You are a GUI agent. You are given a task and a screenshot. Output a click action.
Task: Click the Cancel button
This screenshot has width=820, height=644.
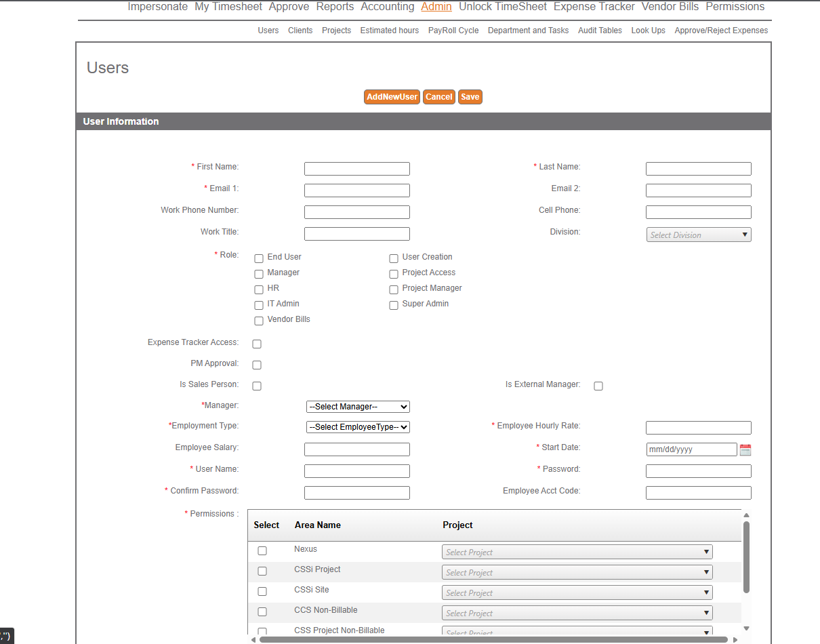click(439, 97)
